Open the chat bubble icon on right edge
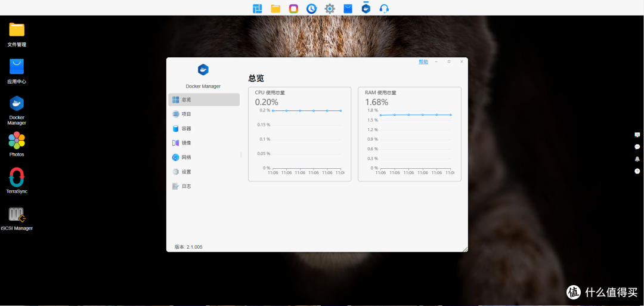Image resolution: width=644 pixels, height=306 pixels. click(x=637, y=147)
